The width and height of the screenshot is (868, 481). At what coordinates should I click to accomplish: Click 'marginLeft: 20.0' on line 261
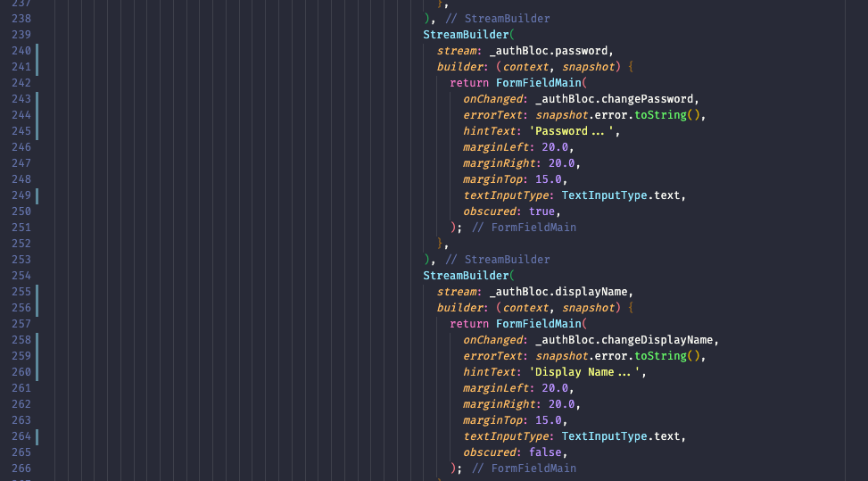pos(516,387)
